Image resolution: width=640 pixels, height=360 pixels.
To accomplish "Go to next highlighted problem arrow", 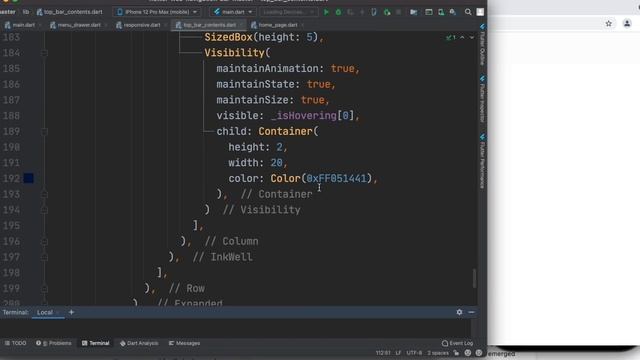I will (x=471, y=38).
